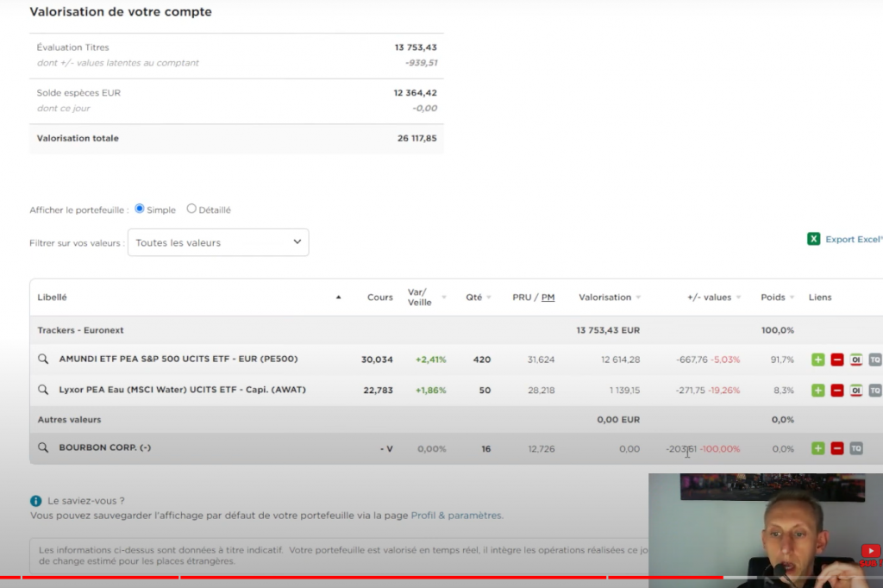
Task: Click the magnifier icon beside Lyxor PEA Eau
Action: pos(43,390)
